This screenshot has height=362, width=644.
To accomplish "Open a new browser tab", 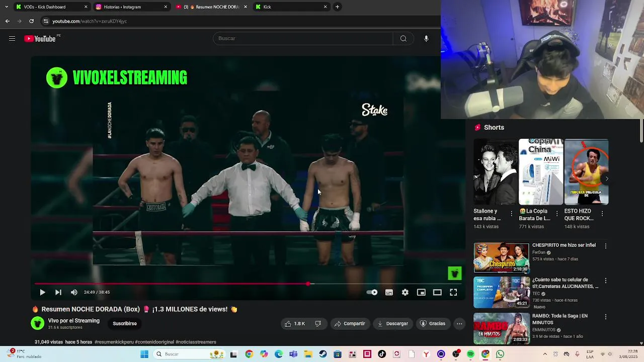I will click(x=337, y=7).
